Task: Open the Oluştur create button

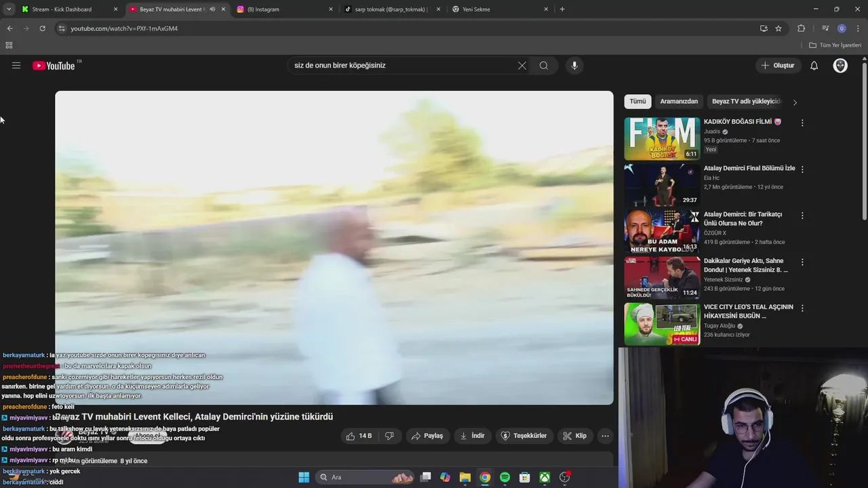Action: coord(778,66)
